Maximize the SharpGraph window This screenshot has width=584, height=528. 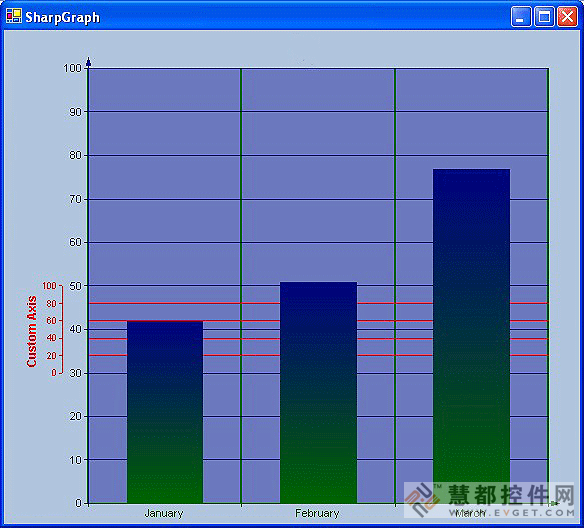click(x=544, y=17)
